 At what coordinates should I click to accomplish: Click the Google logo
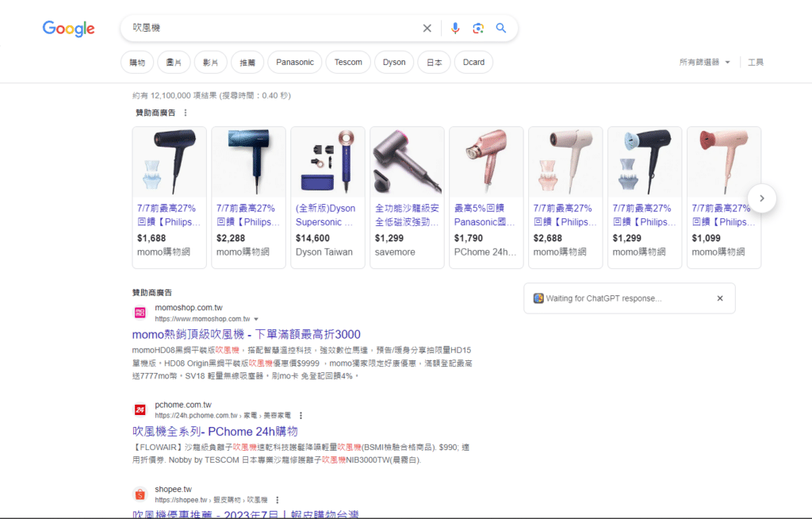click(x=68, y=29)
